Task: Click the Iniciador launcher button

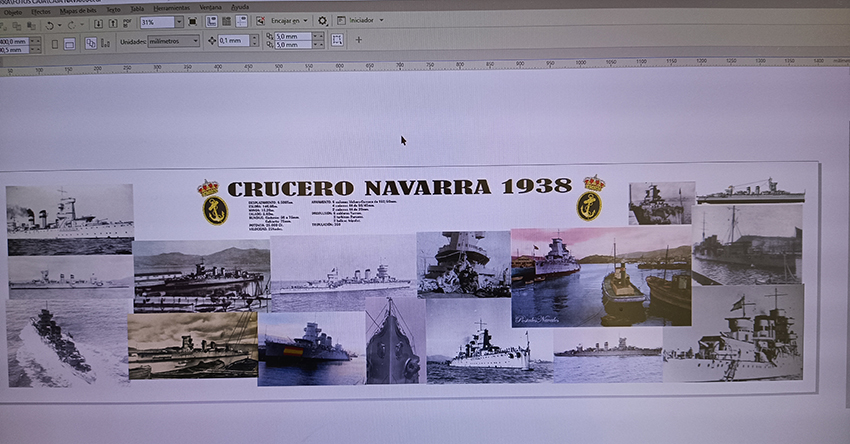Action: point(359,20)
